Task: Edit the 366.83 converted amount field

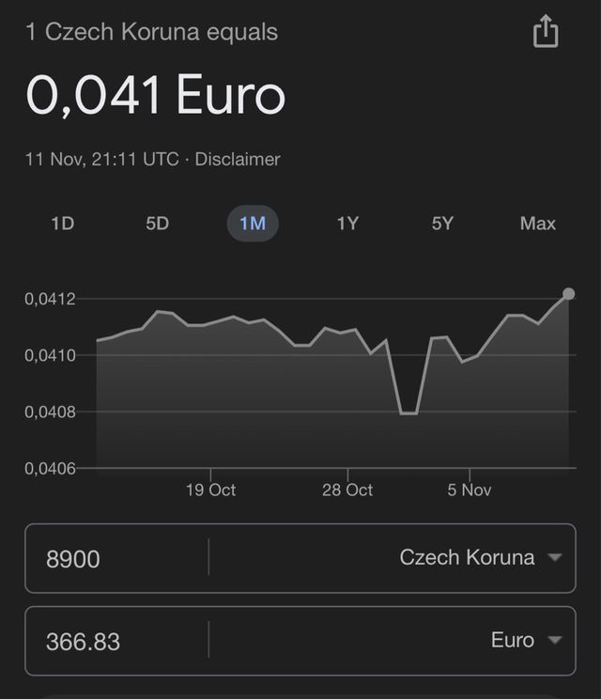Action: (113, 642)
